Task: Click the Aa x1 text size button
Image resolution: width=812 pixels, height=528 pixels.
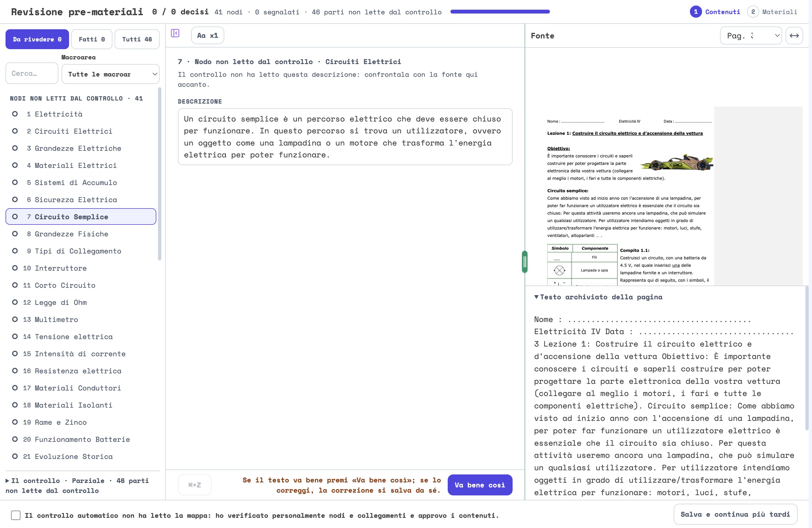Action: coord(207,35)
